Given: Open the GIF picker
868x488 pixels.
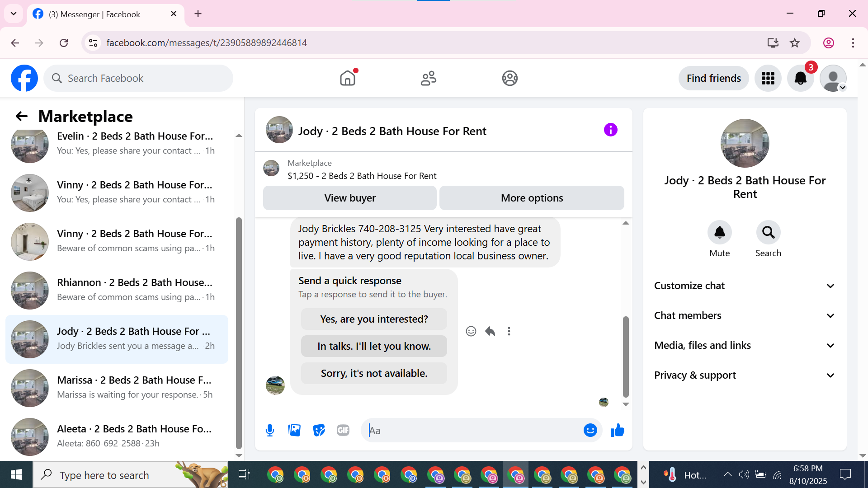Looking at the screenshot, I should 343,430.
